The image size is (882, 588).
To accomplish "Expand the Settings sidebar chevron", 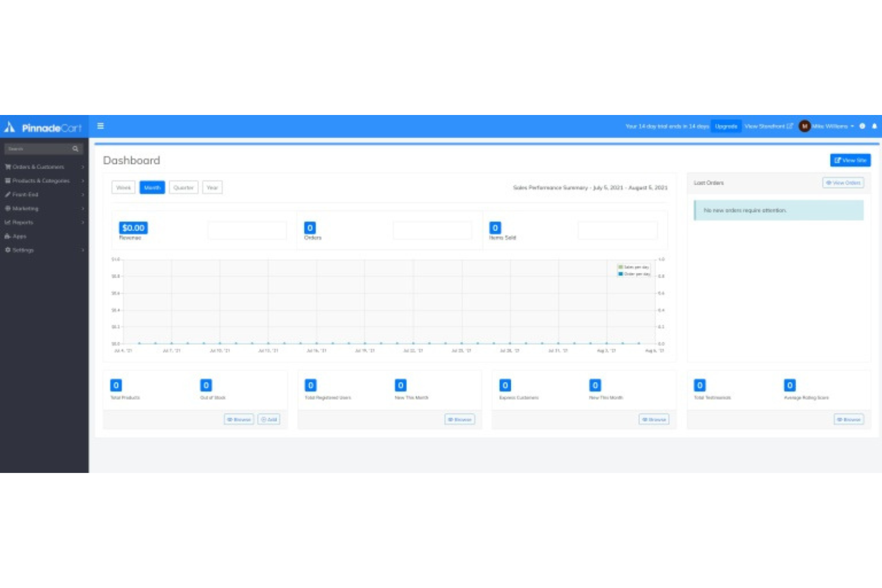I will [82, 250].
